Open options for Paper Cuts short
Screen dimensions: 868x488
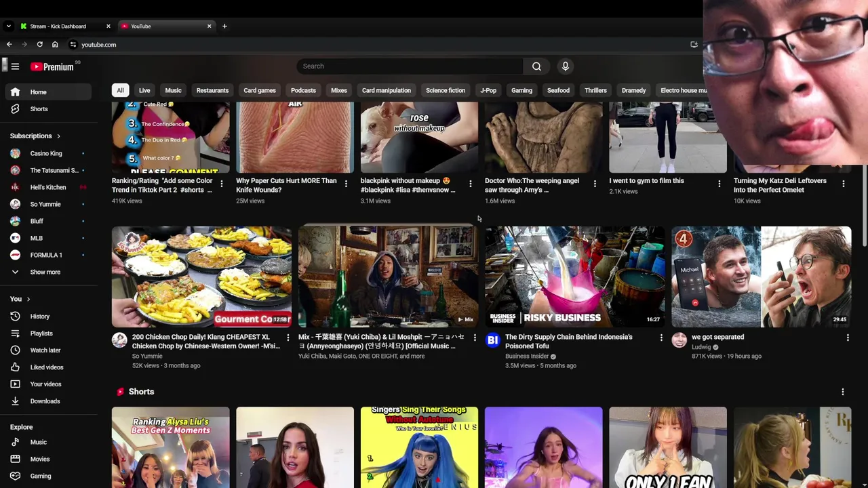click(346, 184)
